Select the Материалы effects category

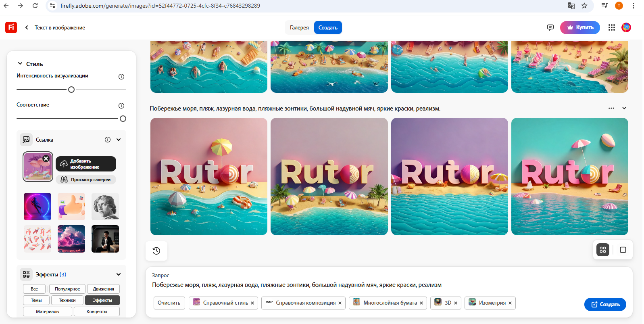pyautogui.click(x=48, y=311)
